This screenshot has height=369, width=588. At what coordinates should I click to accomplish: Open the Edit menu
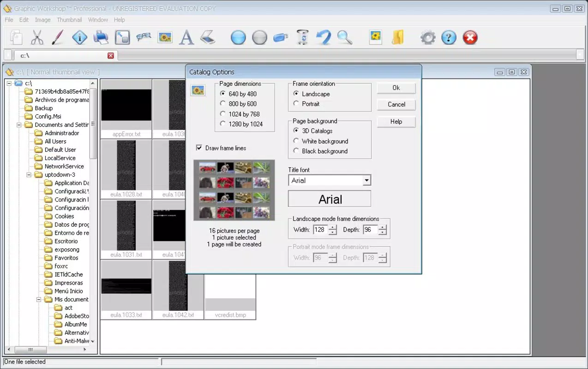pos(24,20)
